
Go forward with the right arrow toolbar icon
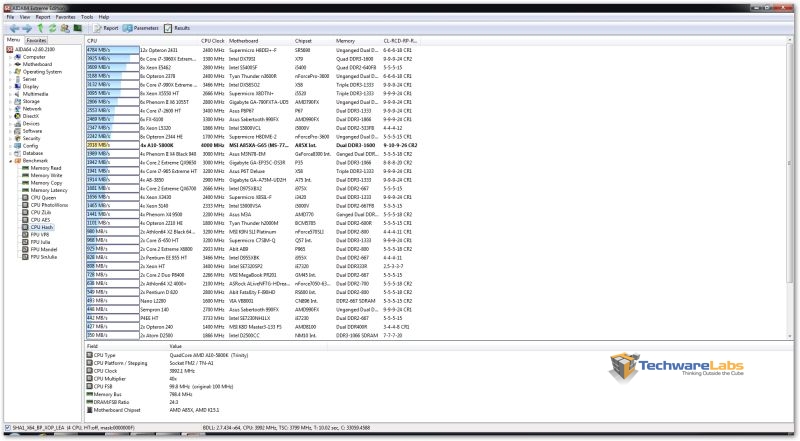(x=27, y=29)
